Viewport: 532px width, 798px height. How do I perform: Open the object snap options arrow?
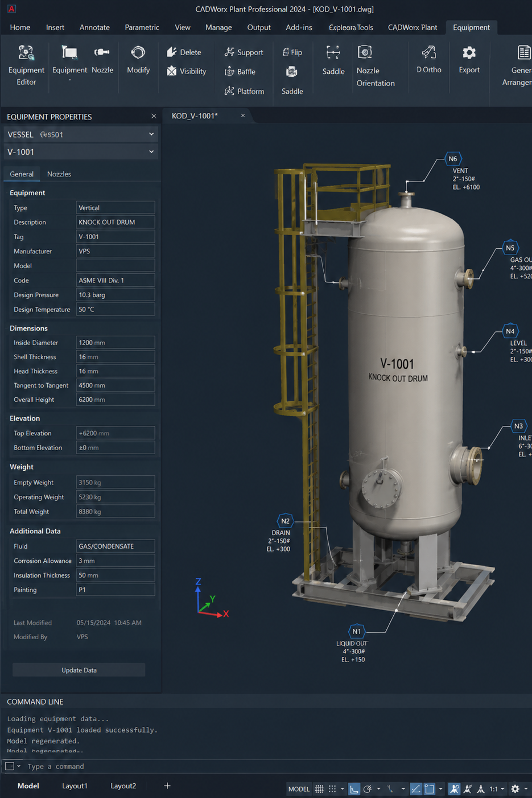tap(440, 789)
